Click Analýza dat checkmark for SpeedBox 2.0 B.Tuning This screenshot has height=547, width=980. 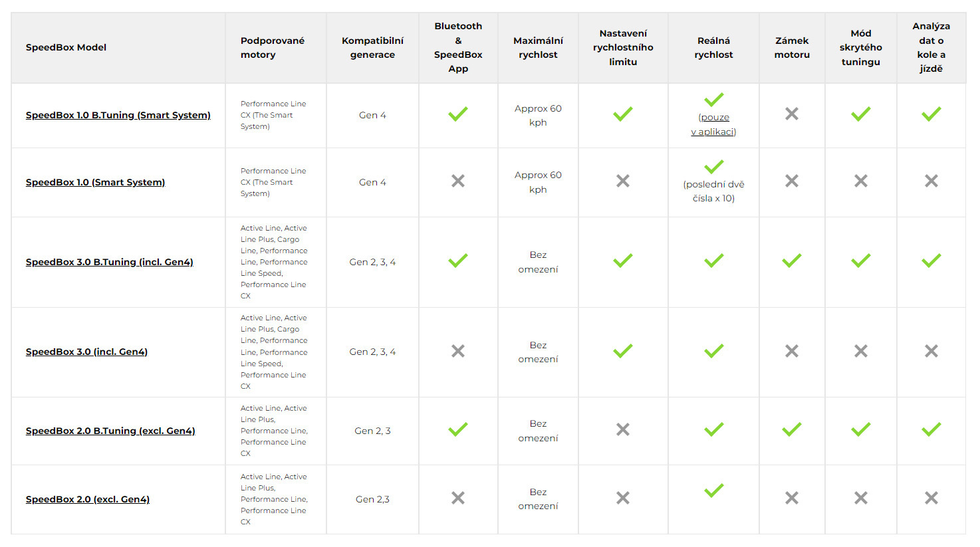pos(931,430)
